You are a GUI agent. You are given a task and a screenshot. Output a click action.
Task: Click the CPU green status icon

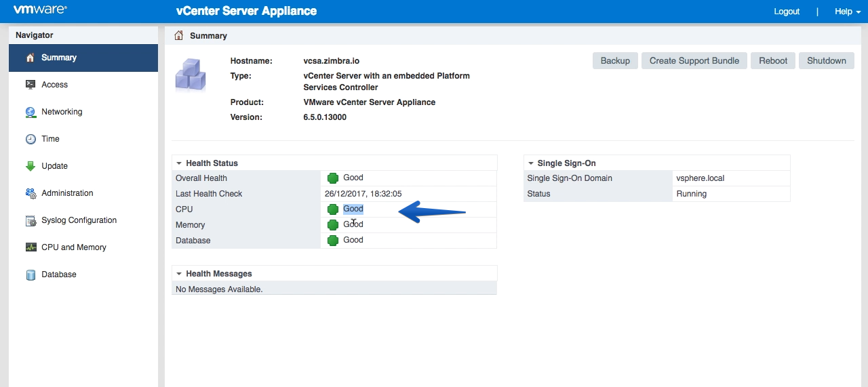click(x=333, y=209)
